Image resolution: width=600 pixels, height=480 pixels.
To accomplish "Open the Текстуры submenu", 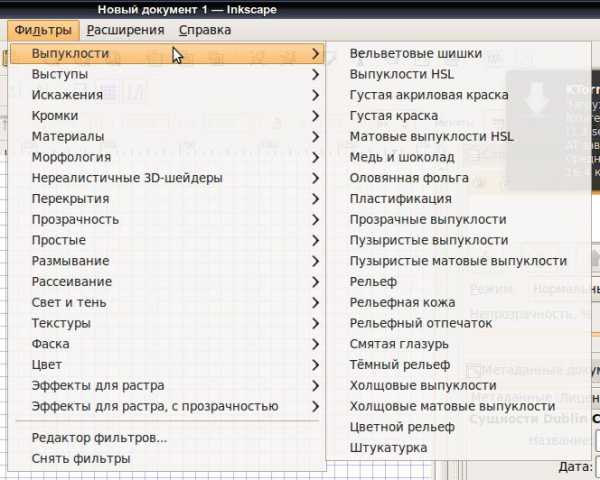I will click(x=167, y=323).
